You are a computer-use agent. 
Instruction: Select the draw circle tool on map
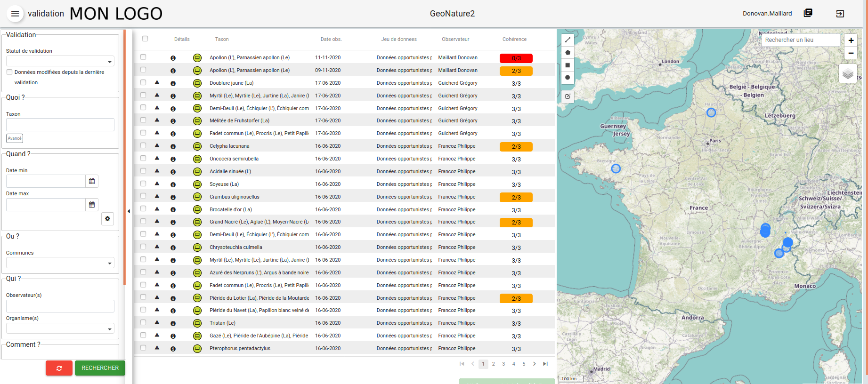568,78
